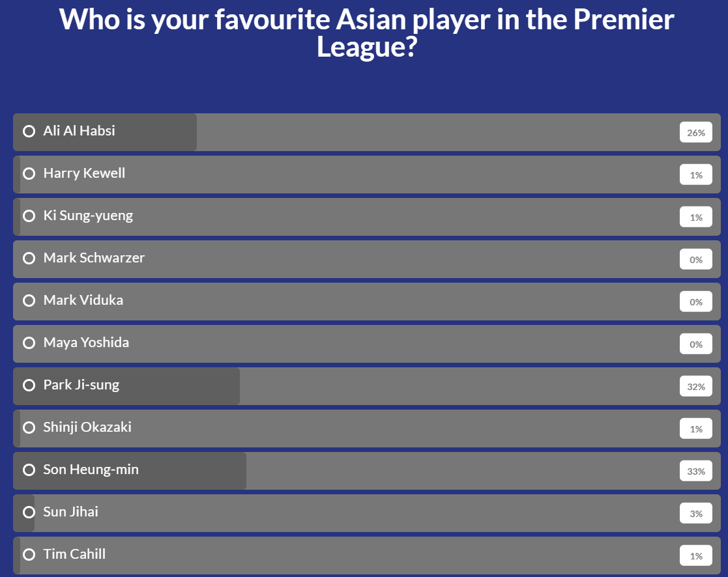Viewport: 728px width, 577px height.
Task: Click the 33% result badge
Action: pyautogui.click(x=695, y=471)
